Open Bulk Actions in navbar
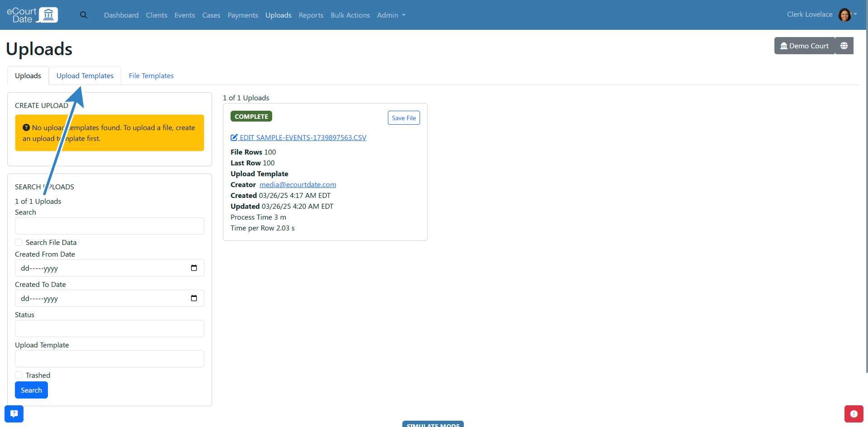Image resolution: width=868 pixels, height=427 pixels. pos(350,15)
